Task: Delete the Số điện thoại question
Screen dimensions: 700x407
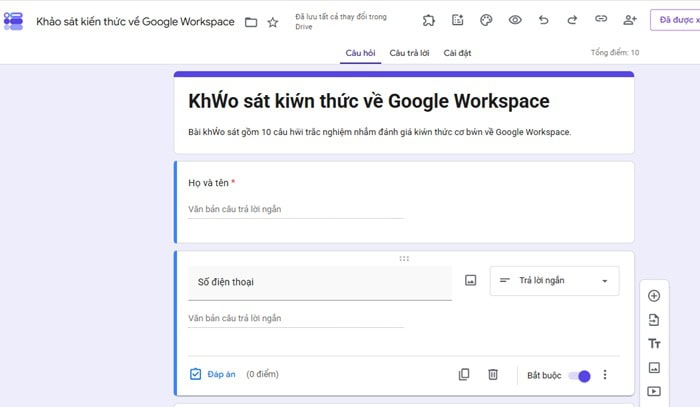Action: (493, 374)
